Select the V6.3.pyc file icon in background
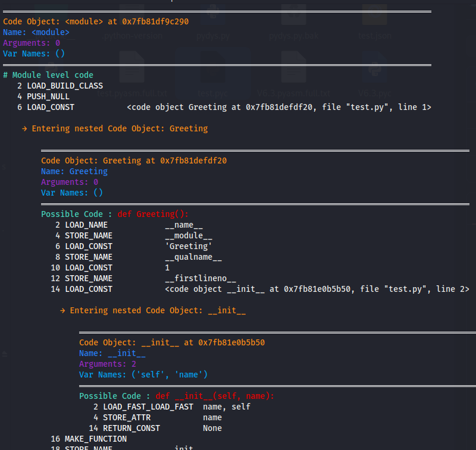Screen dimensions: 476x450 click(x=375, y=67)
